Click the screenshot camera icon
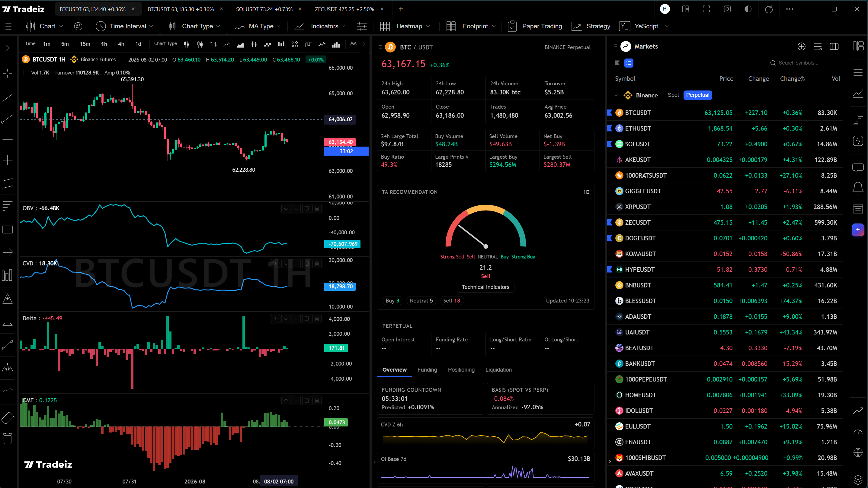This screenshot has height=488, width=868. (x=727, y=9)
